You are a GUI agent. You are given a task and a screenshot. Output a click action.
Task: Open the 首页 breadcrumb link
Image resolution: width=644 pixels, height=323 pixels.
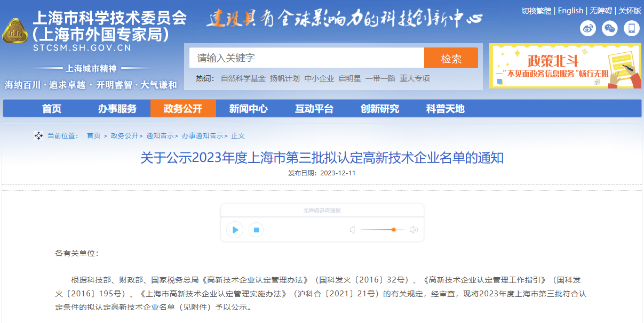pyautogui.click(x=93, y=135)
